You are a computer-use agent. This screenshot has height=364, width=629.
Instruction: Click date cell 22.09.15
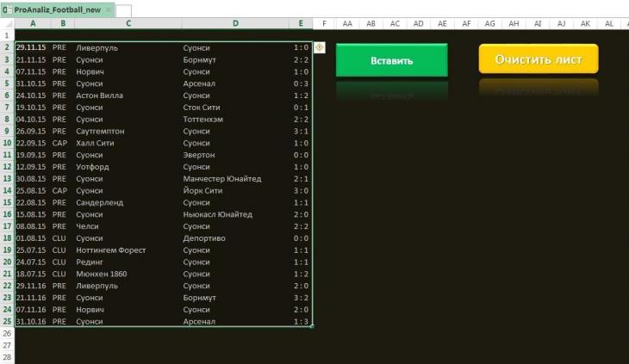pyautogui.click(x=33, y=143)
